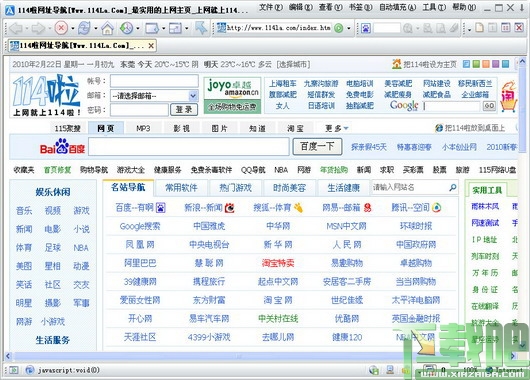Click the full screen view toolbar icon

point(175,28)
